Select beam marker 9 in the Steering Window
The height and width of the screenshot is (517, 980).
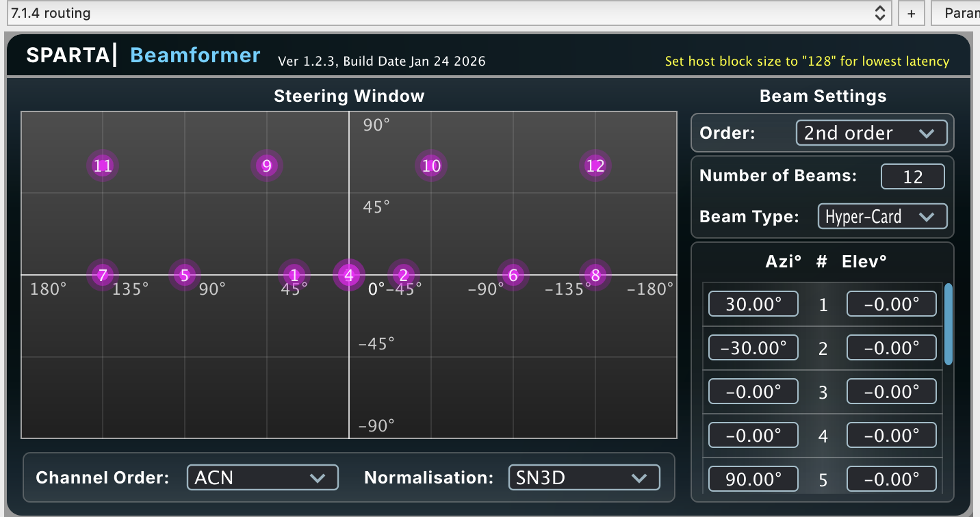pos(267,165)
